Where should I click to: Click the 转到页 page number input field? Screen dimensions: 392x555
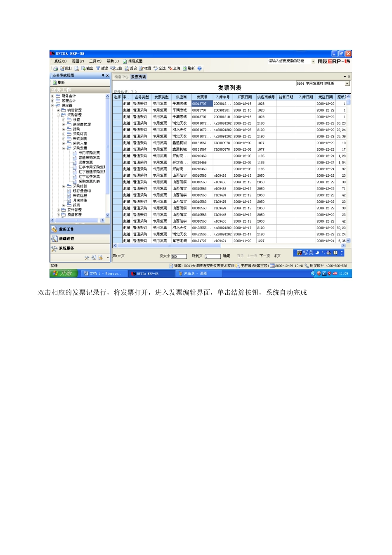click(x=213, y=256)
